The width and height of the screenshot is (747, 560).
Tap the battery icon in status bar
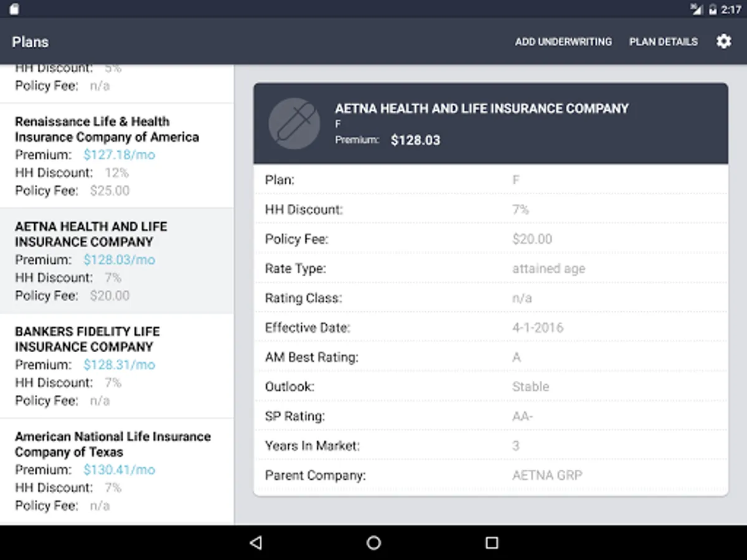tap(713, 9)
